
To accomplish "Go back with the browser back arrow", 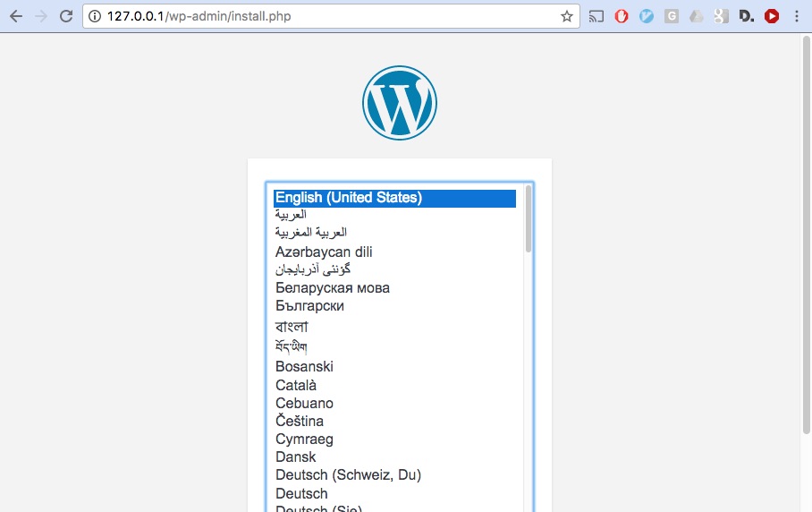I will (16, 17).
